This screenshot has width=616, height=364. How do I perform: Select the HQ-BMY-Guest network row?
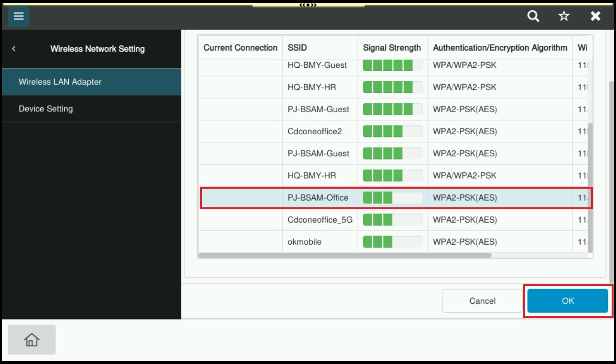coord(317,65)
